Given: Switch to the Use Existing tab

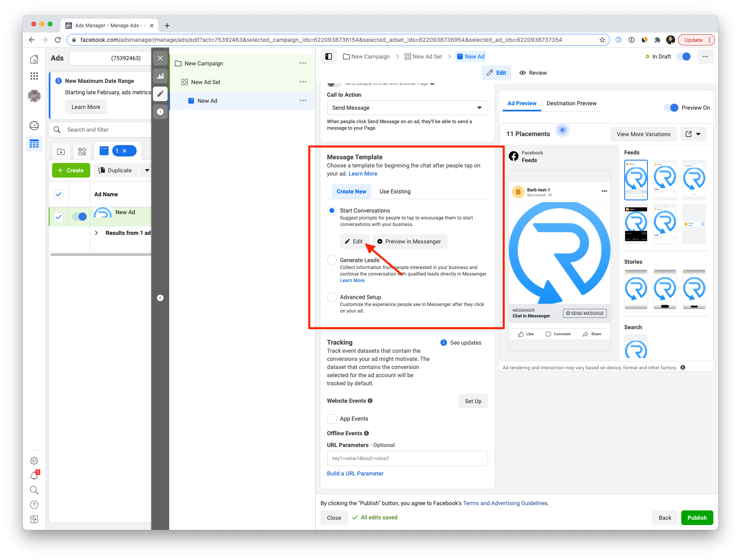Looking at the screenshot, I should pos(395,191).
